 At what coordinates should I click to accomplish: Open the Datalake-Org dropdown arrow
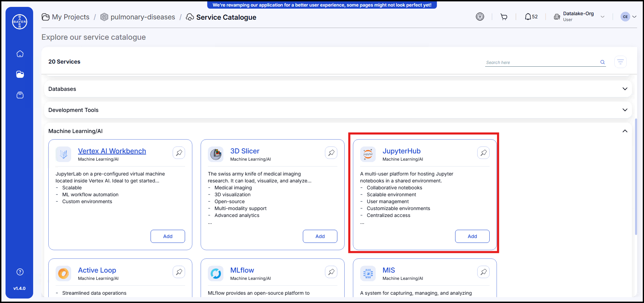coord(603,17)
